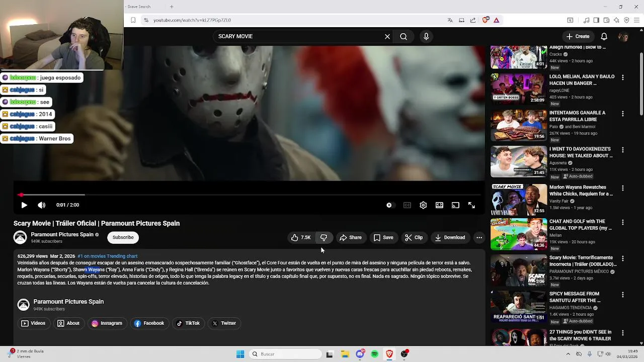Image resolution: width=644 pixels, height=362 pixels.
Task: Open INTENTAMOS GANARLE parrilla video thumbnail
Action: tap(519, 125)
